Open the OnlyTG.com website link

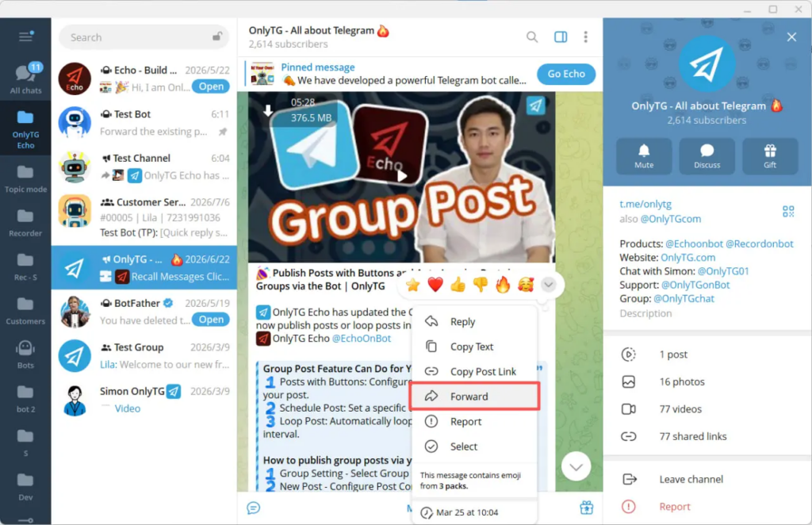pos(688,257)
